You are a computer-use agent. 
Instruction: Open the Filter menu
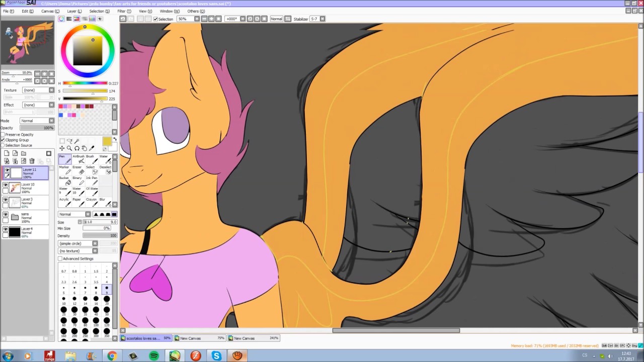pyautogui.click(x=124, y=11)
